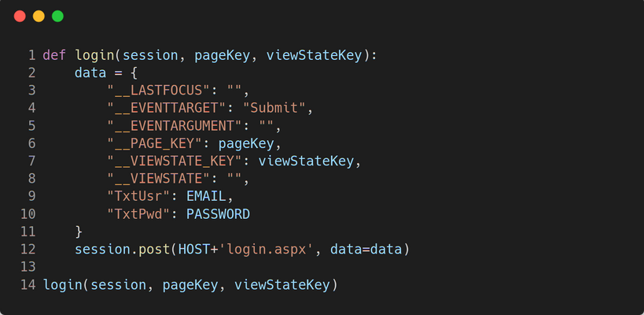Click the yellow minimize window dot
Viewport: 644px width, 315px height.
[x=39, y=17]
